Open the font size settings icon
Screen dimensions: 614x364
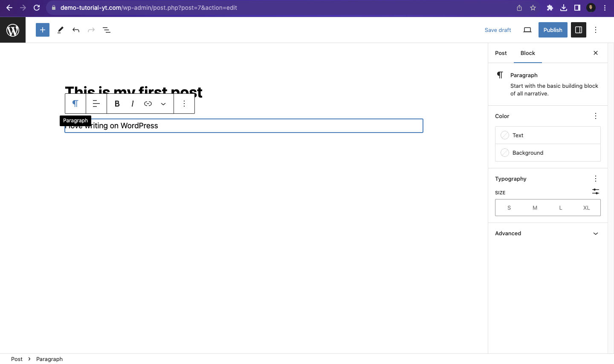click(595, 191)
